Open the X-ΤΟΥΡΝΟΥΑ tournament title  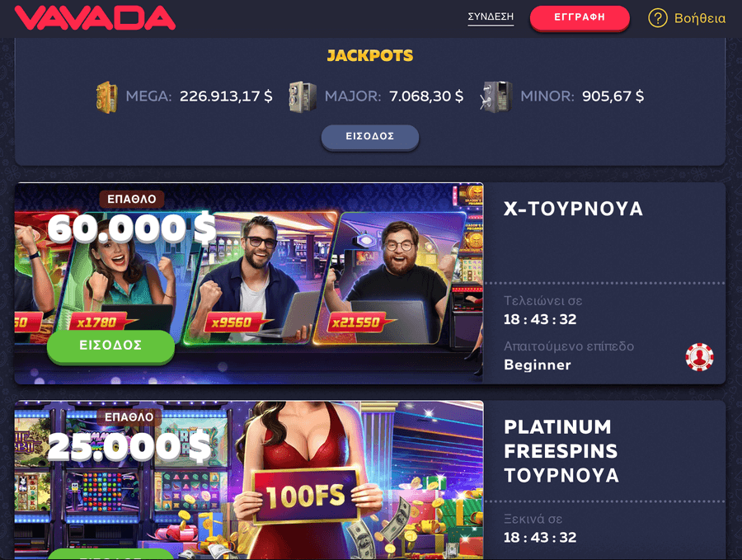(573, 209)
